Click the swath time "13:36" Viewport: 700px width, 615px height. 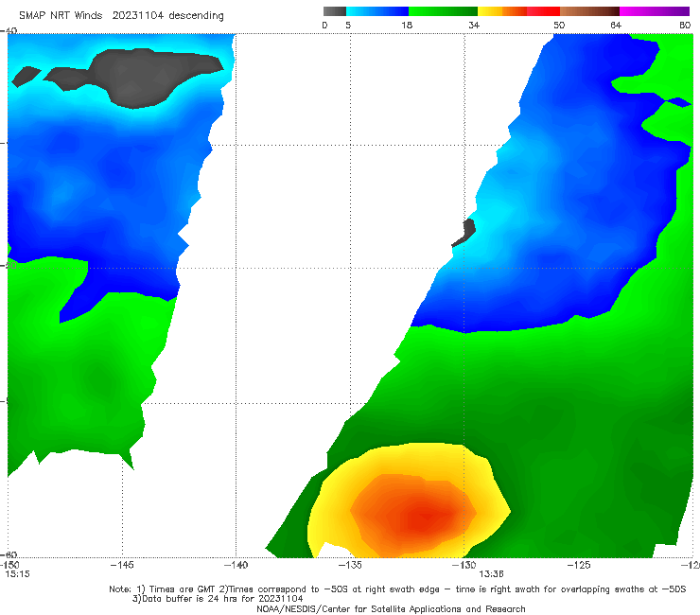coord(491,574)
